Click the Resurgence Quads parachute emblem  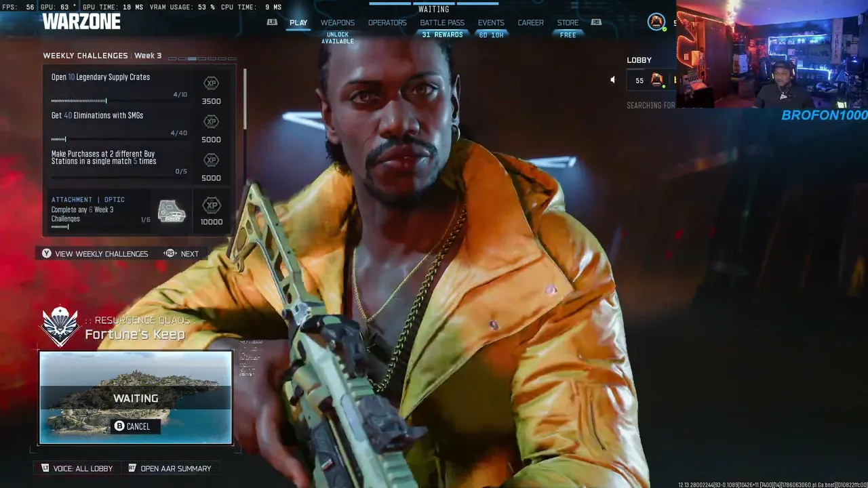point(60,327)
